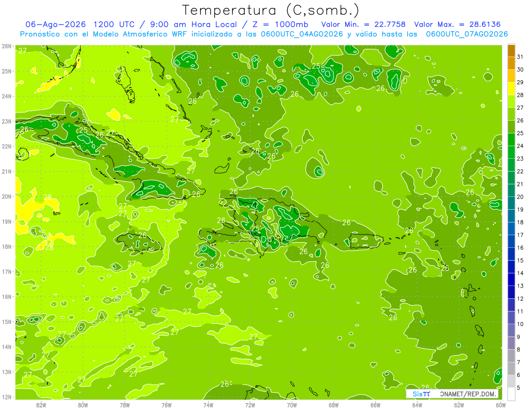Click the "82W" longitude axis label
532x411 pixels.
tap(41, 405)
